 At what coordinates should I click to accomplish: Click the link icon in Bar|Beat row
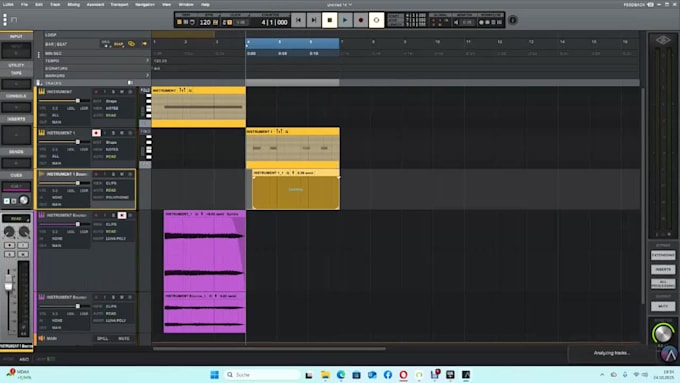point(131,44)
